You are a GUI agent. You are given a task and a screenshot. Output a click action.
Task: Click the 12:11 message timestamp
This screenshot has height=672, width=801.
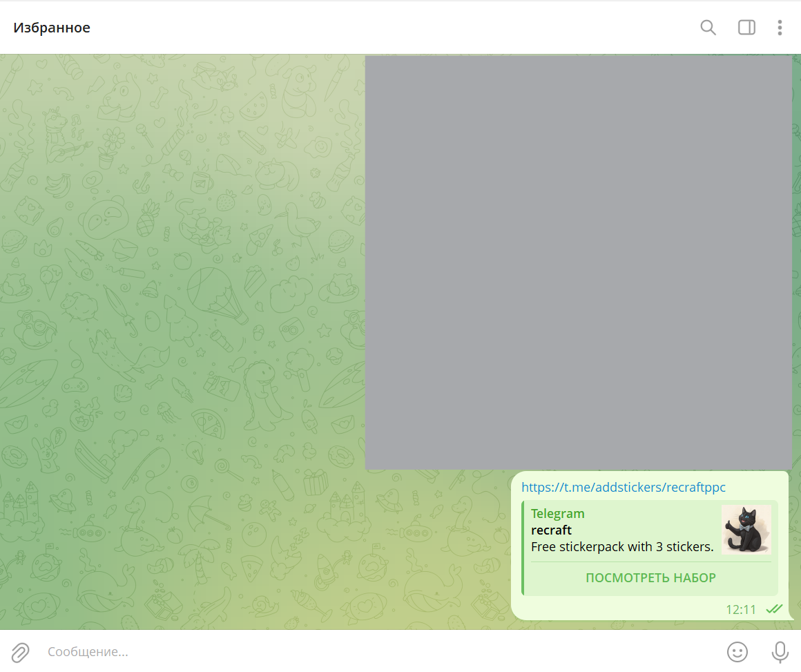click(740, 610)
